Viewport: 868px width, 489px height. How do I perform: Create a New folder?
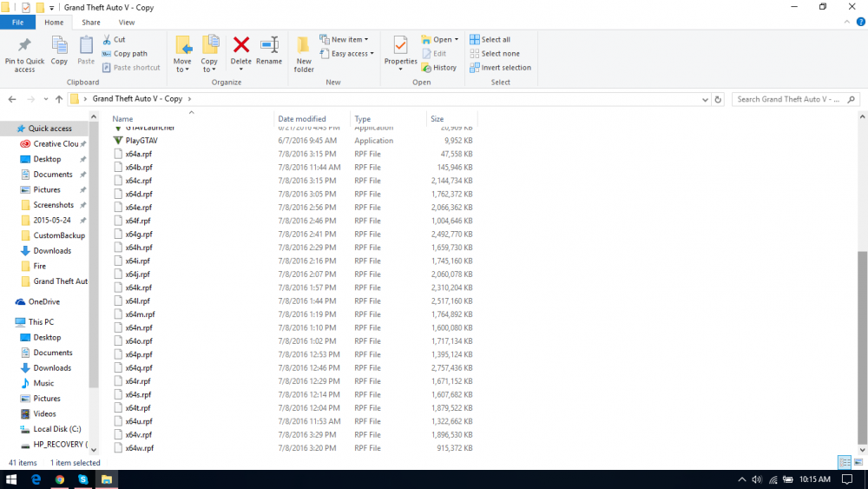(x=304, y=54)
